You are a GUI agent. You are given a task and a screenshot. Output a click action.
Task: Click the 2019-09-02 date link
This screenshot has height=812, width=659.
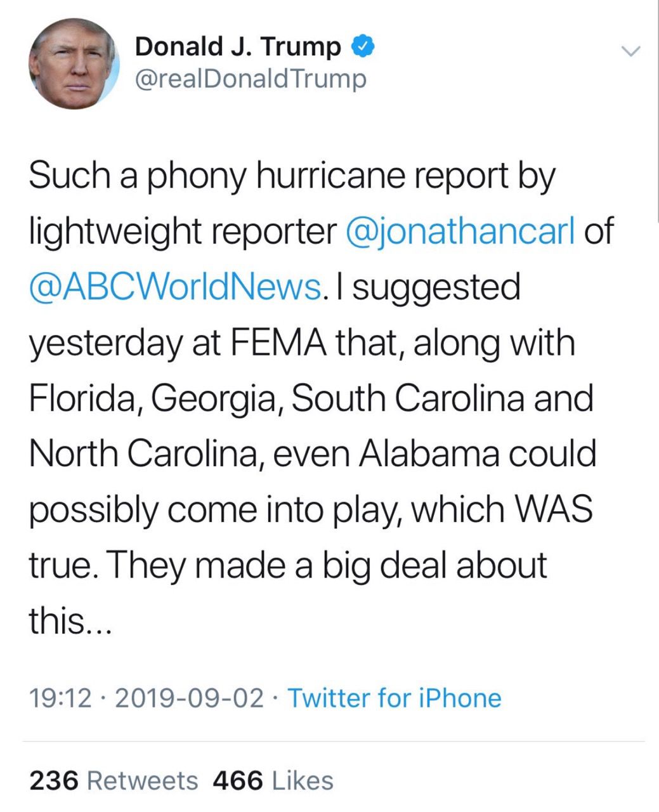pos(189,698)
